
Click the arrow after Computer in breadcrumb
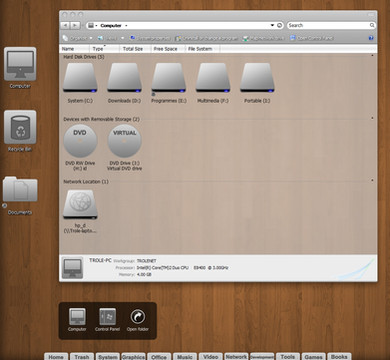126,26
